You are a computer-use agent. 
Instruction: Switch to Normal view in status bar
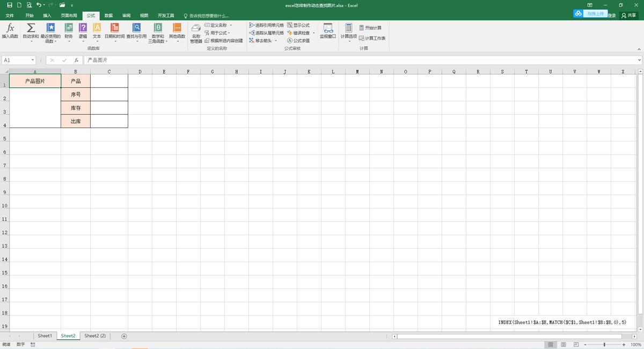(x=550, y=345)
